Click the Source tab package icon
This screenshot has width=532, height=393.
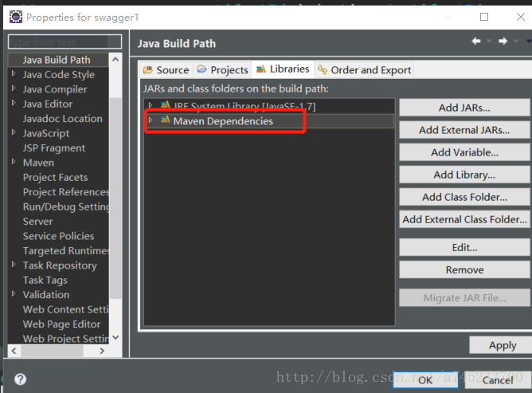148,70
